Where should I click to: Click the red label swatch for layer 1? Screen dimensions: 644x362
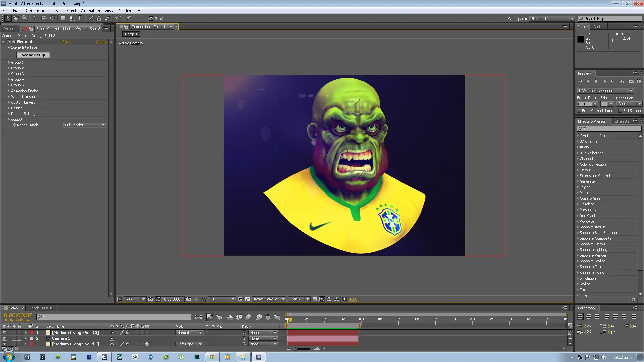(x=31, y=333)
